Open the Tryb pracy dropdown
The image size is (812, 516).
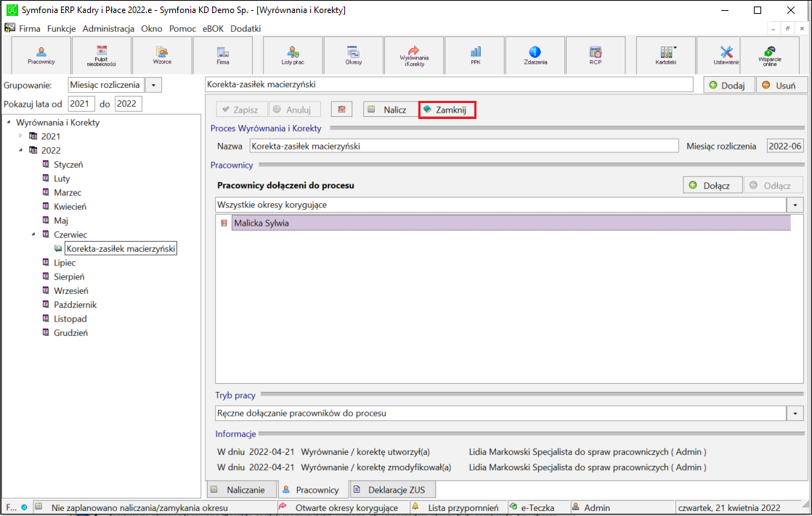[795, 413]
